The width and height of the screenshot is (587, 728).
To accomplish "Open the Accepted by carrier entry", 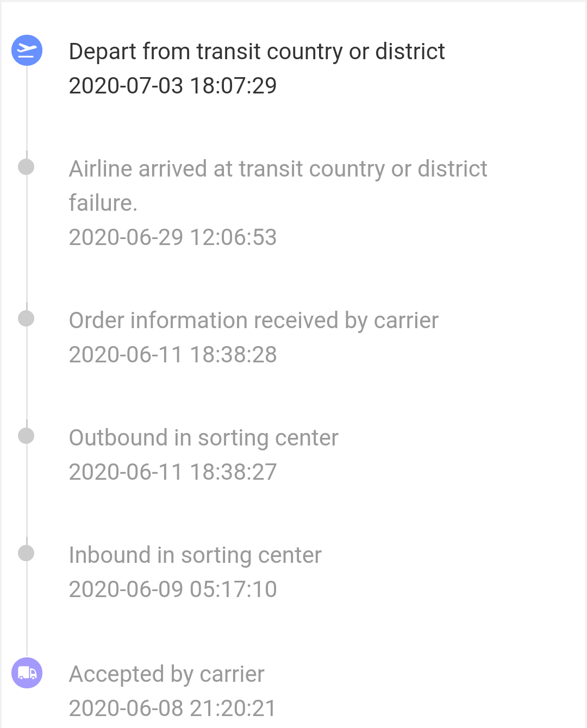I will (166, 674).
